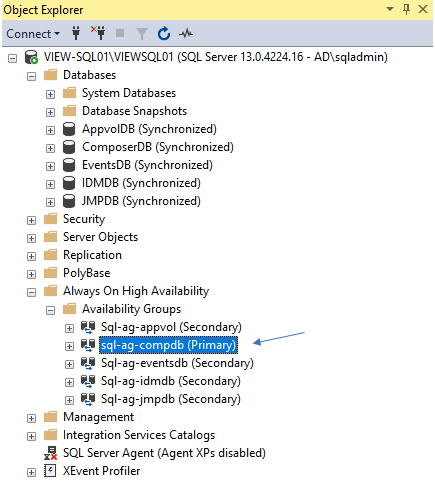The image size is (435, 485).
Task: Select the Replication folder label
Action: pos(92,255)
